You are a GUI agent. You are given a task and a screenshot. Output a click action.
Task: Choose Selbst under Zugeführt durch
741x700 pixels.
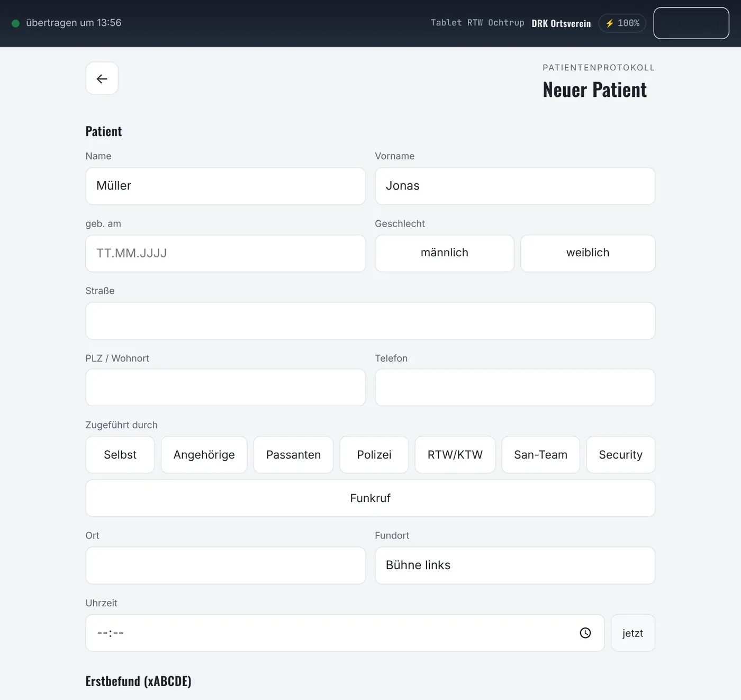pos(120,455)
